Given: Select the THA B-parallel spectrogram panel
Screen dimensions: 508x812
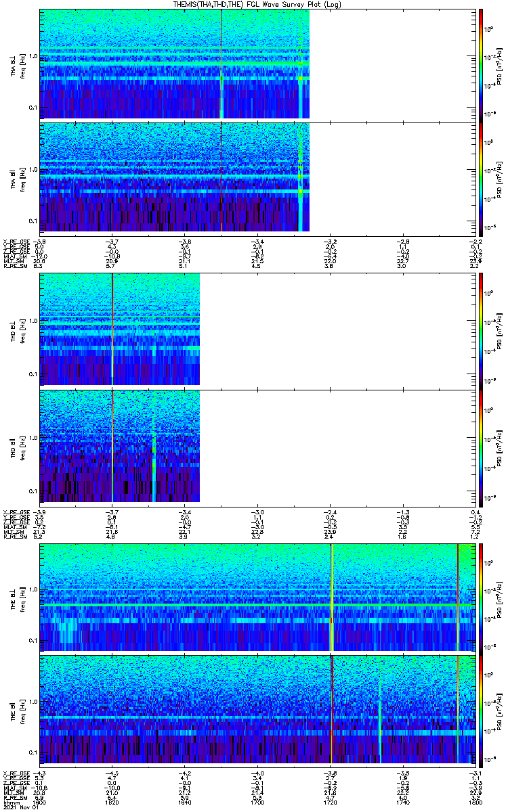Looking at the screenshot, I should click(256, 178).
